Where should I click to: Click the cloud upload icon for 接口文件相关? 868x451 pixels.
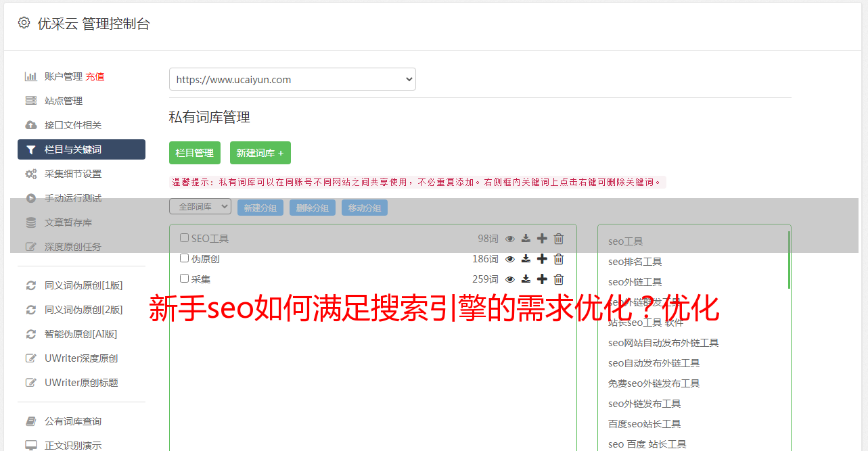pyautogui.click(x=31, y=125)
